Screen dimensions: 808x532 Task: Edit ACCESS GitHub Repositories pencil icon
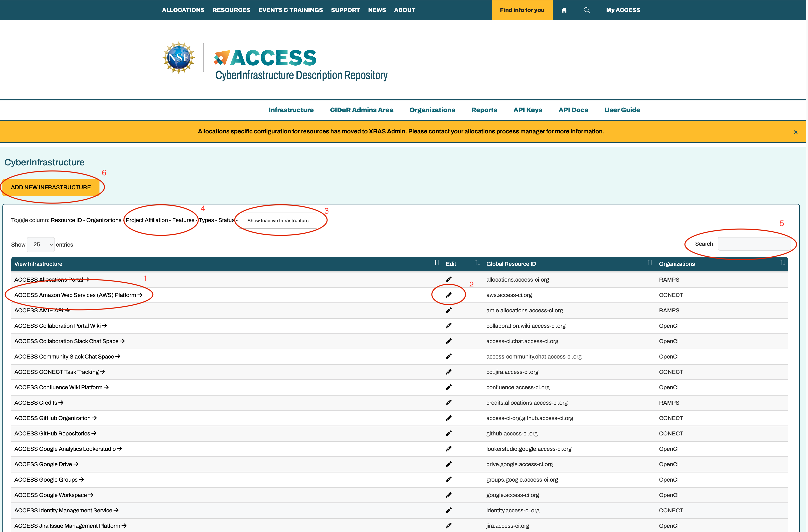coord(449,433)
